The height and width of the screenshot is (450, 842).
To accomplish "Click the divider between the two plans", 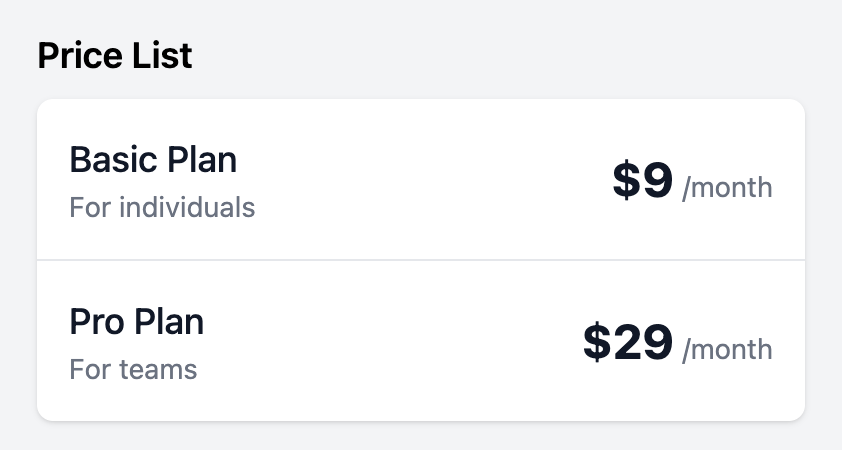I will (x=421, y=260).
